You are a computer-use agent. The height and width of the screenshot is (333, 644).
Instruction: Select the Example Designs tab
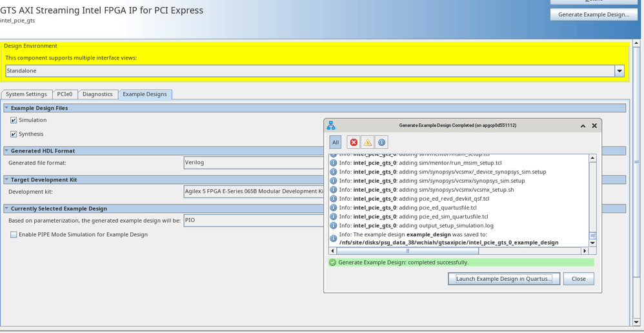[x=145, y=94]
